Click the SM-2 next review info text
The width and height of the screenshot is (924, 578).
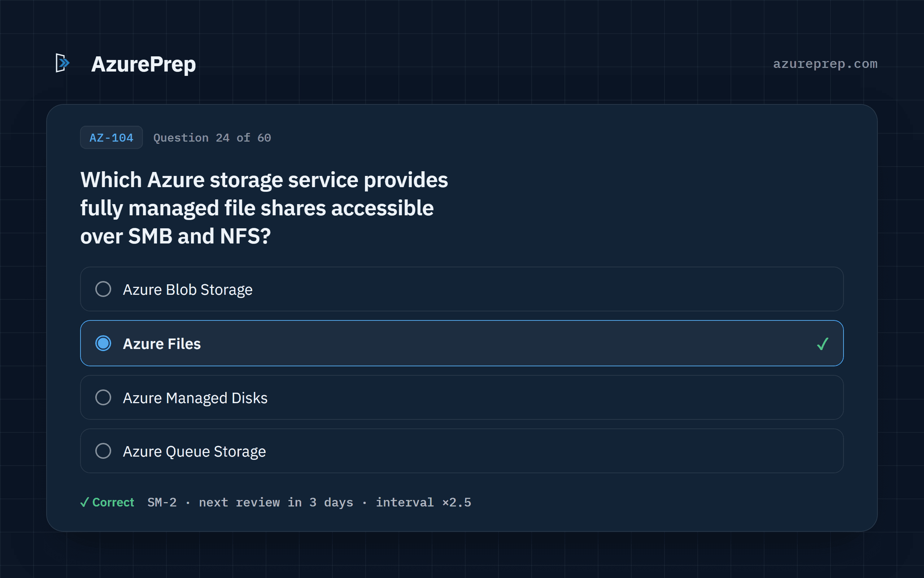[x=309, y=502]
